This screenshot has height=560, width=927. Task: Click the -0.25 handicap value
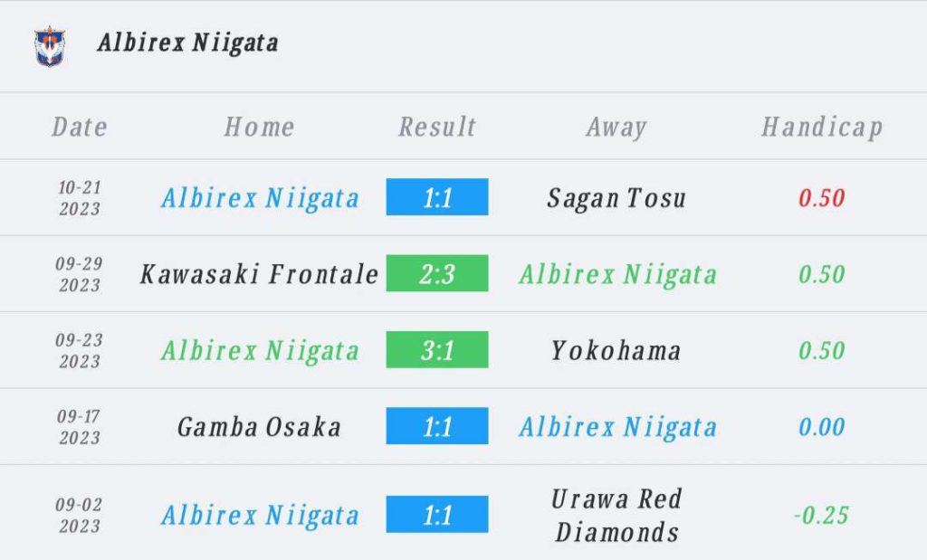point(821,515)
